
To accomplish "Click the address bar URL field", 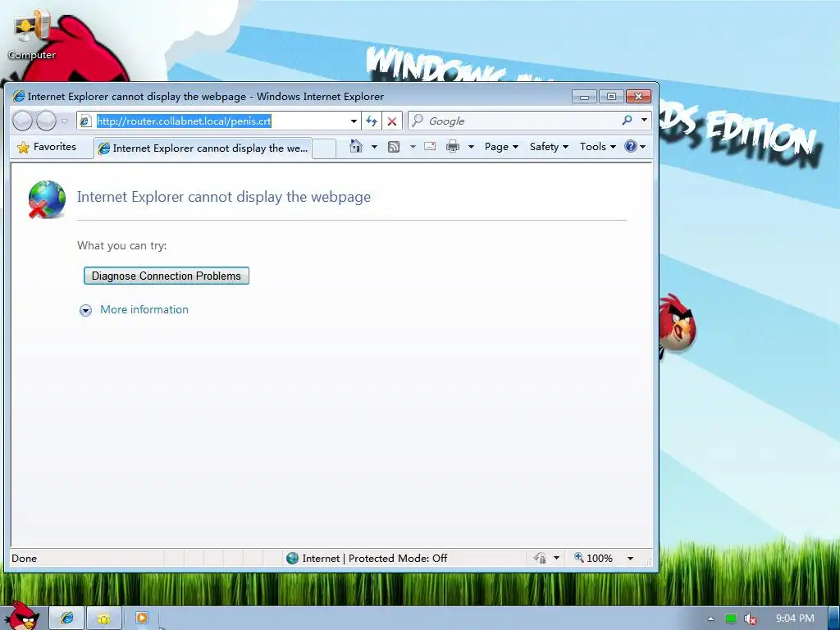I will 217,121.
